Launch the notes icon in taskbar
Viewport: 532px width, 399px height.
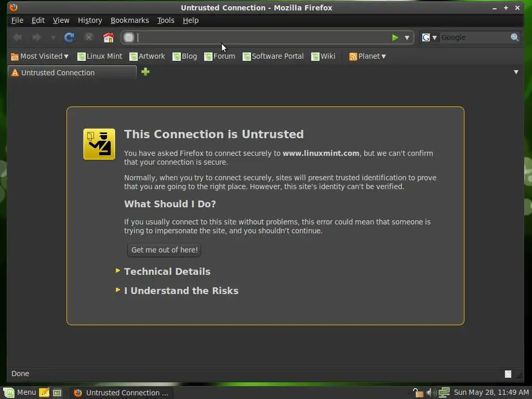click(44, 393)
